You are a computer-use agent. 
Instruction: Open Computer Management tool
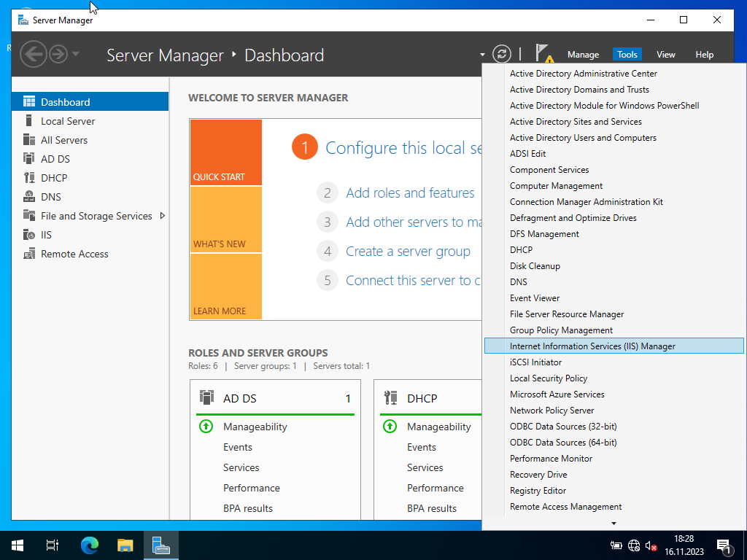(614, 186)
